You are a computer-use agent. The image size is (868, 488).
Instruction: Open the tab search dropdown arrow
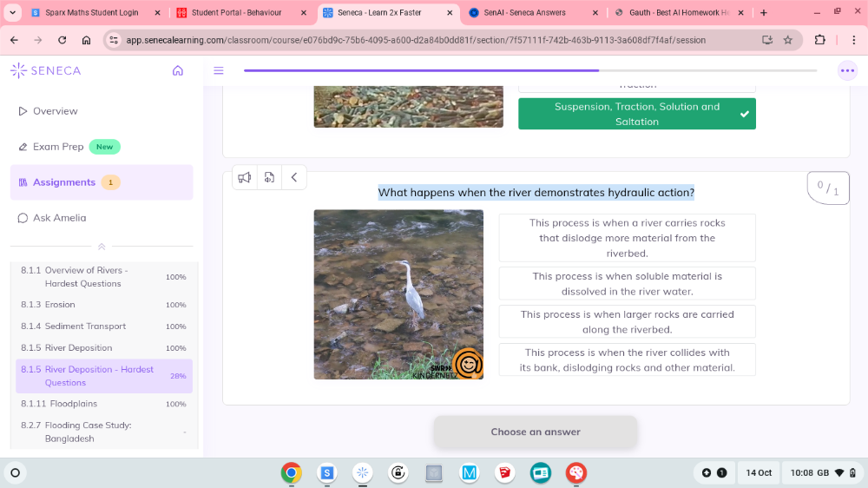12,13
